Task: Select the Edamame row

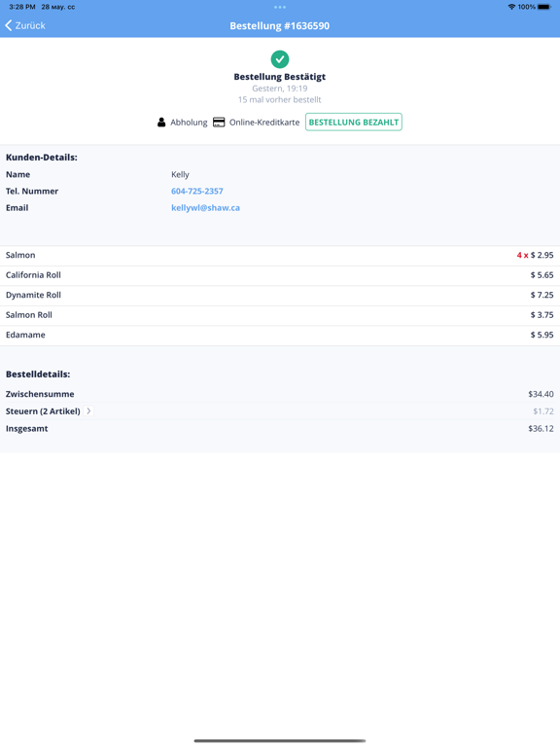Action: (280, 336)
